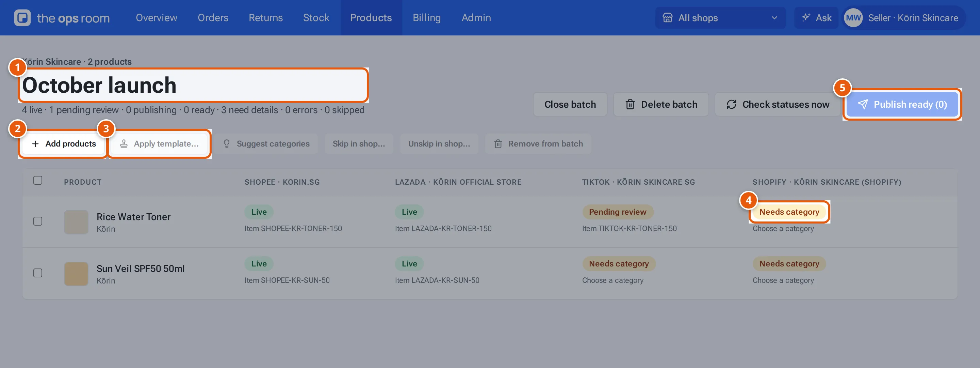The height and width of the screenshot is (368, 980).
Task: Click the lightbulb Suggest categories icon
Action: tap(226, 143)
